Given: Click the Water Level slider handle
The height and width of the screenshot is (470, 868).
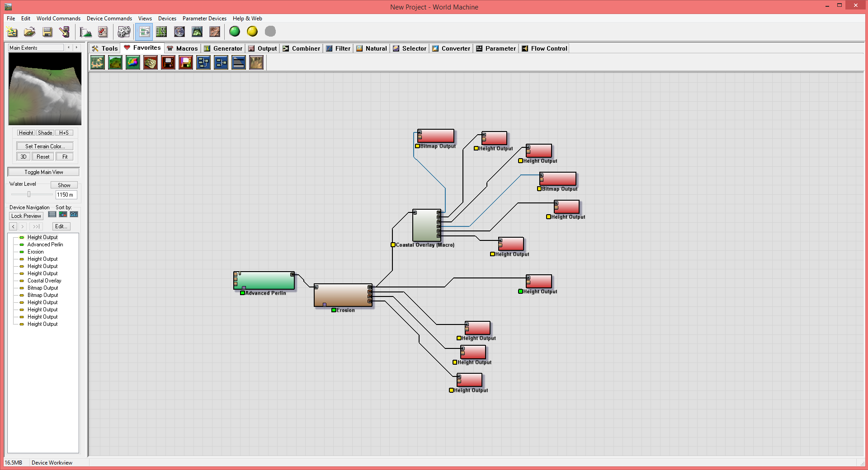Looking at the screenshot, I should tap(29, 194).
